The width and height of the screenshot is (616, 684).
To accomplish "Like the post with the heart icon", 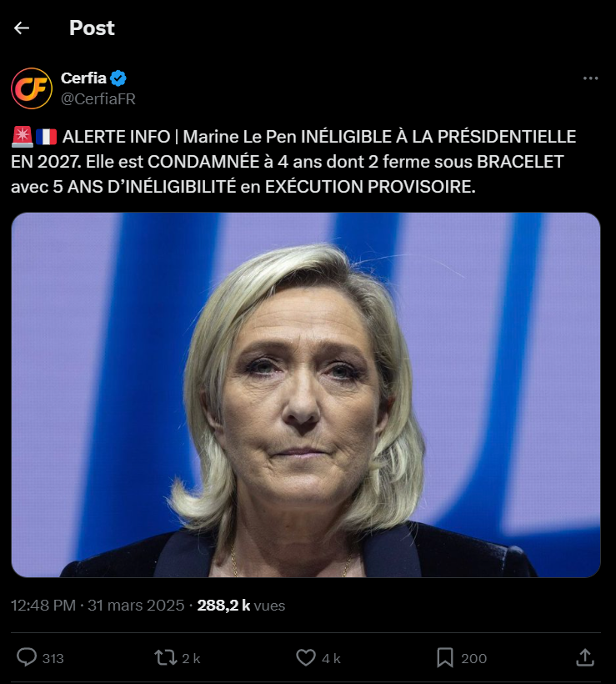I will tap(306, 657).
